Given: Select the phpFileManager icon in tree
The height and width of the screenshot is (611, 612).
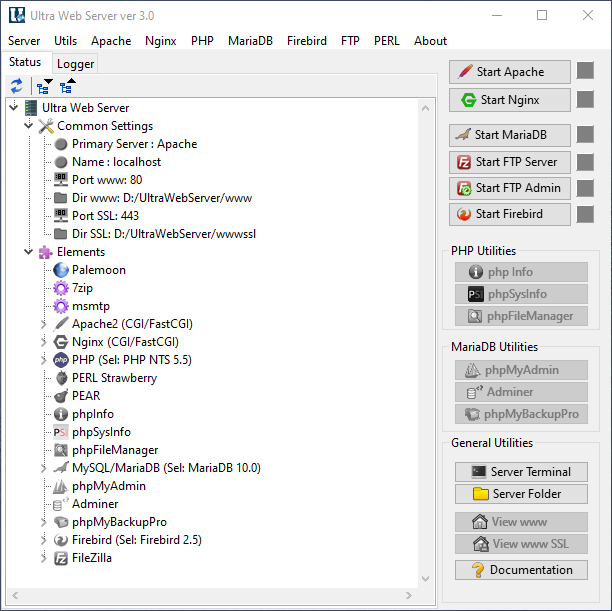Looking at the screenshot, I should coord(61,450).
